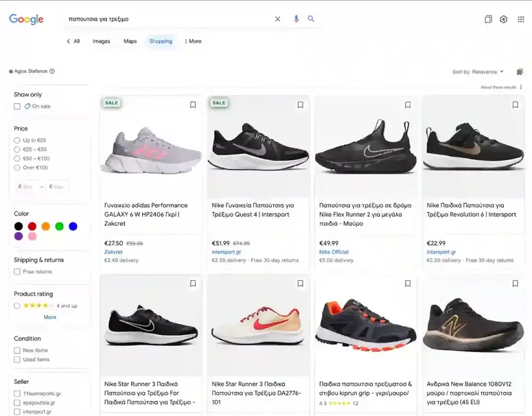Image resolution: width=532 pixels, height=416 pixels.
Task: Click the Agios Stefanos location text
Action: (30, 71)
